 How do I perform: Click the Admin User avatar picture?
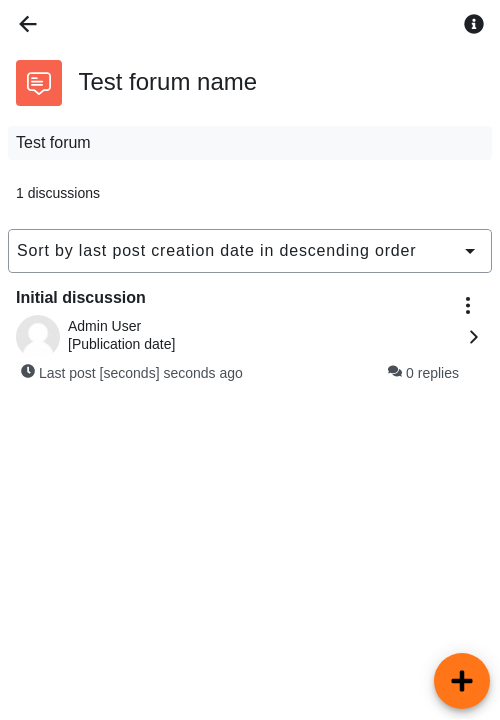pyautogui.click(x=38, y=337)
